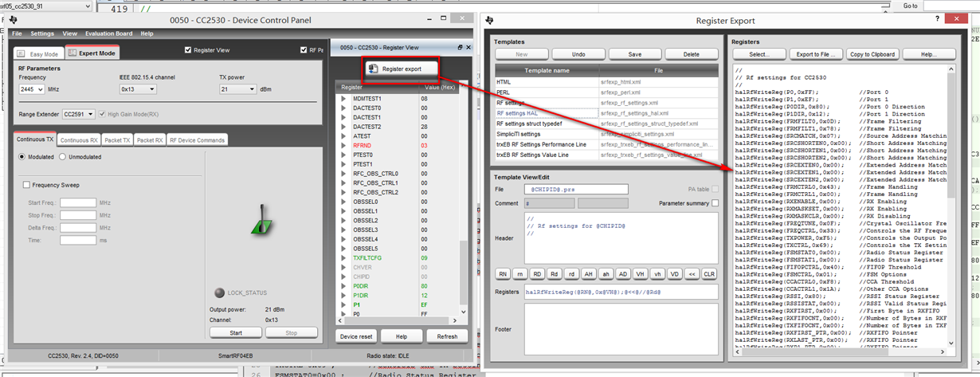Click the Device reset button
Screen dimensions: 980x377
click(x=355, y=336)
